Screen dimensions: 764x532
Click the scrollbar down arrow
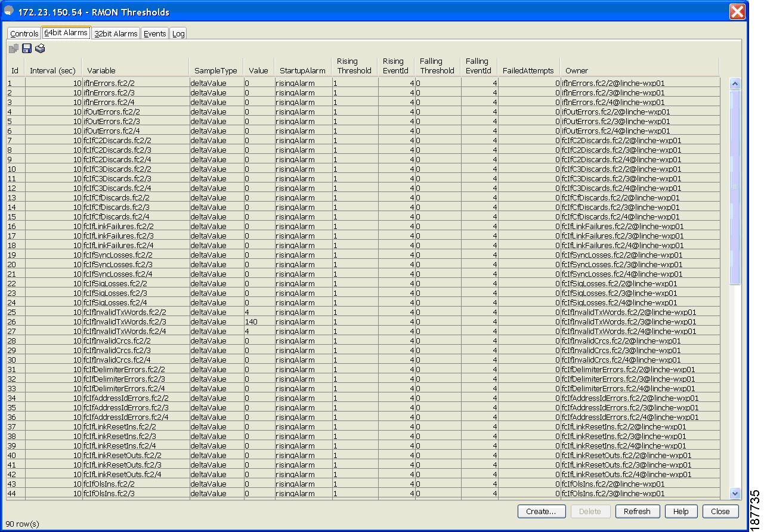735,493
